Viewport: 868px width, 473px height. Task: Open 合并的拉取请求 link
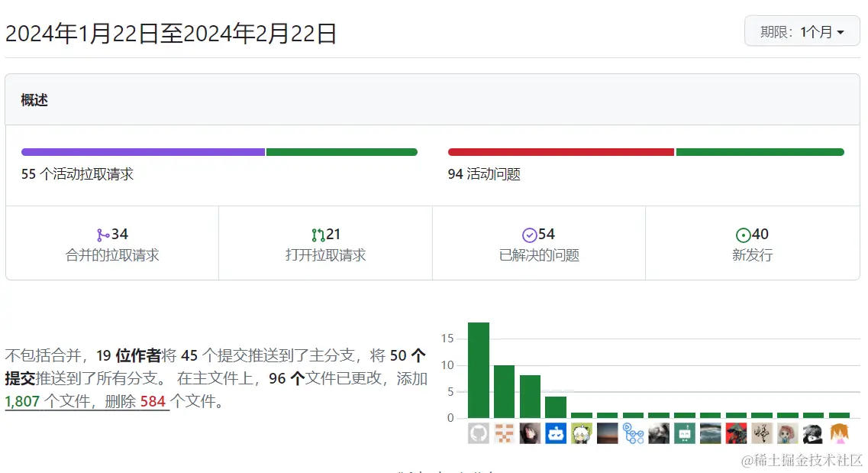click(x=111, y=255)
